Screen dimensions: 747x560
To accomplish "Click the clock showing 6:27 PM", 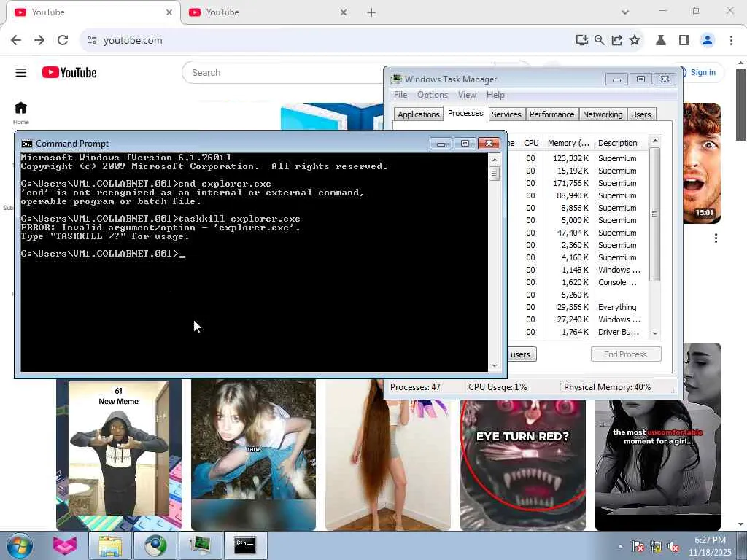I will point(710,546).
